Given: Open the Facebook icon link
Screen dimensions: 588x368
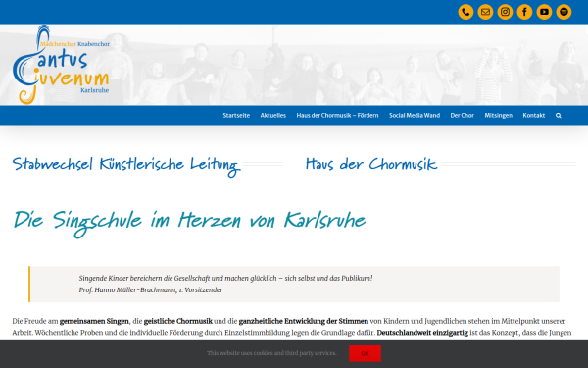Looking at the screenshot, I should tap(524, 12).
